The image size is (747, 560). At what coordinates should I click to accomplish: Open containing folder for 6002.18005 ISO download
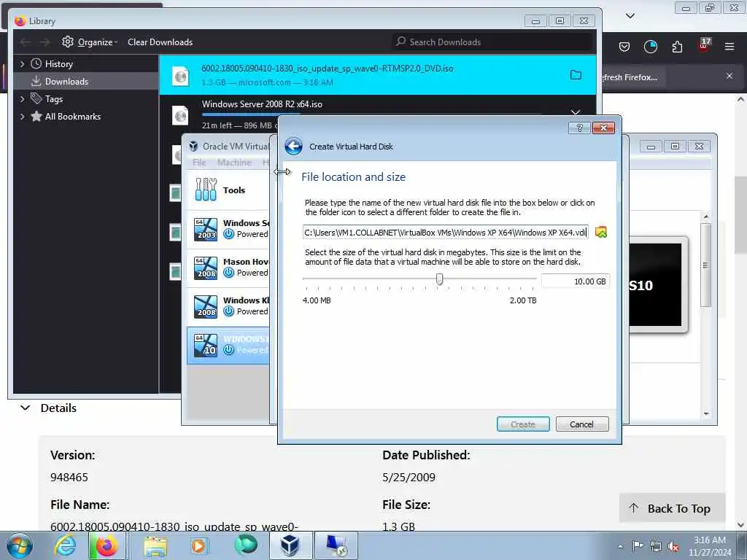(x=576, y=75)
